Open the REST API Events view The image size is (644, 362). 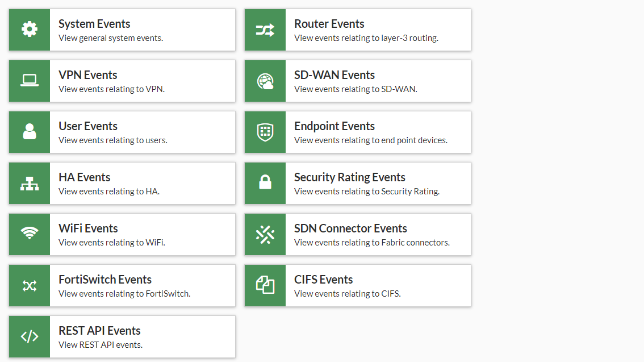click(122, 336)
